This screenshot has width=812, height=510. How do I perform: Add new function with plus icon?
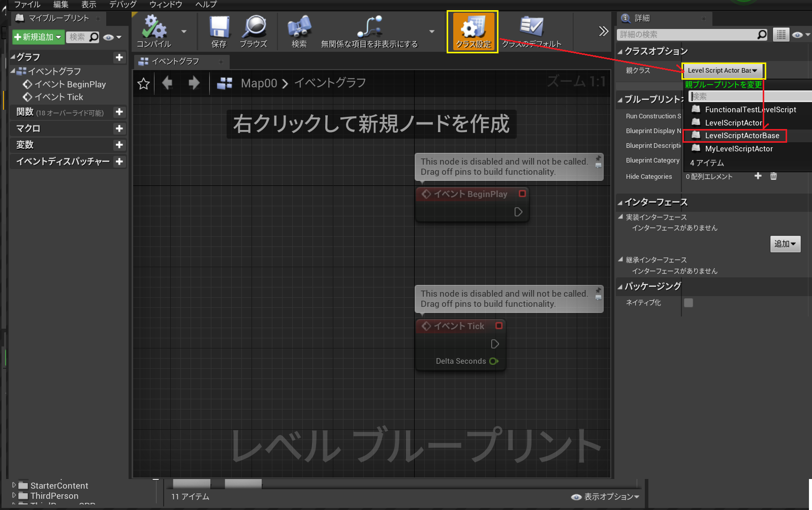(x=119, y=112)
